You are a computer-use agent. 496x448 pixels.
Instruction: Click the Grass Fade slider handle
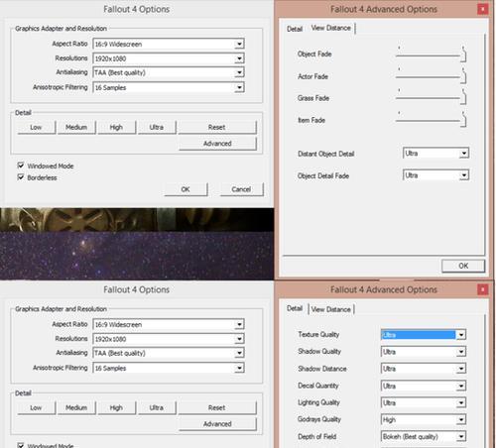(463, 97)
